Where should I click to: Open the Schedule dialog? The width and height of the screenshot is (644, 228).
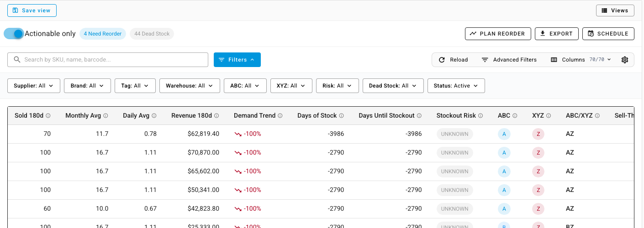[608, 34]
